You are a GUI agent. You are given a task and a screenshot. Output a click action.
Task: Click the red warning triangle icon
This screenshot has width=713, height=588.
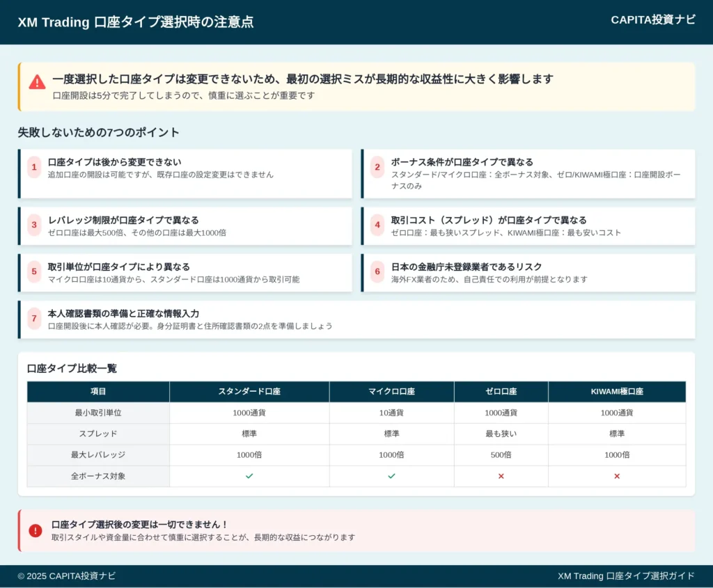coord(37,82)
